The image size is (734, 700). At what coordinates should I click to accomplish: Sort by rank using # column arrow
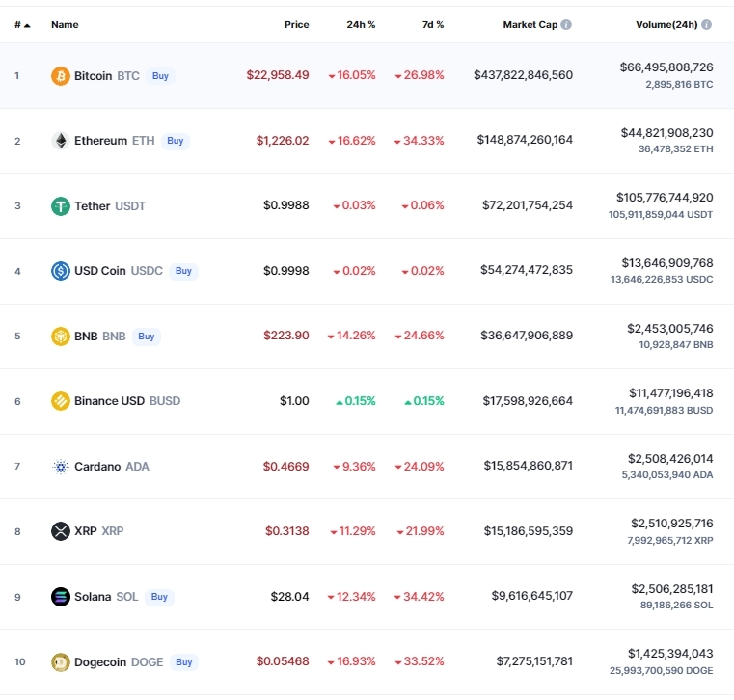point(22,25)
